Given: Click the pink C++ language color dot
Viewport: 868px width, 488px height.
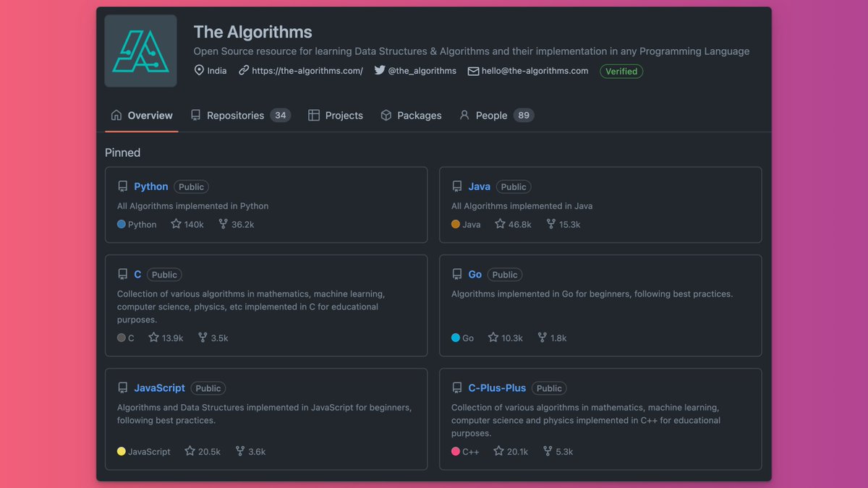Looking at the screenshot, I should pyautogui.click(x=456, y=451).
